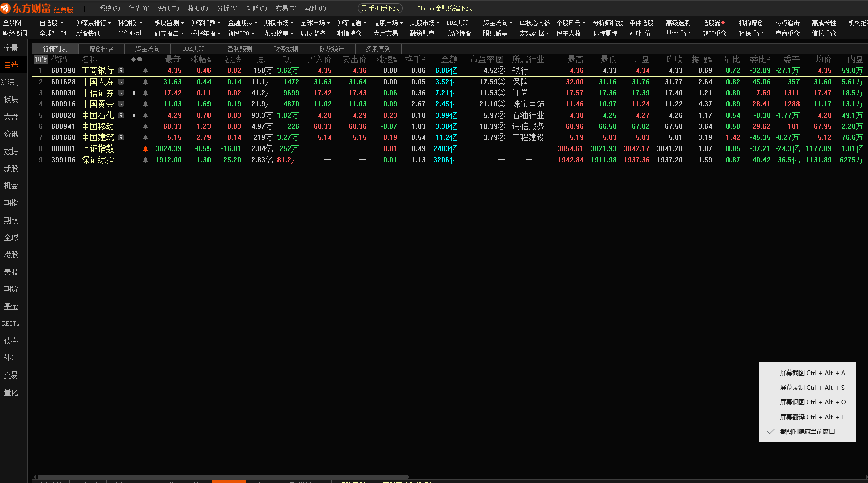Click the R badge next to 中信证券

[121, 93]
